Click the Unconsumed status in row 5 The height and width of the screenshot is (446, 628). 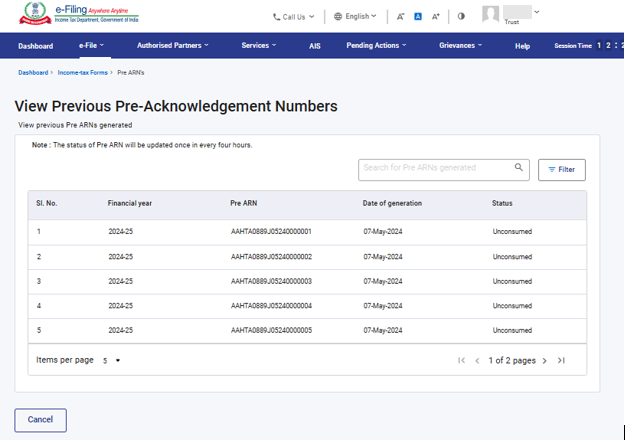512,330
